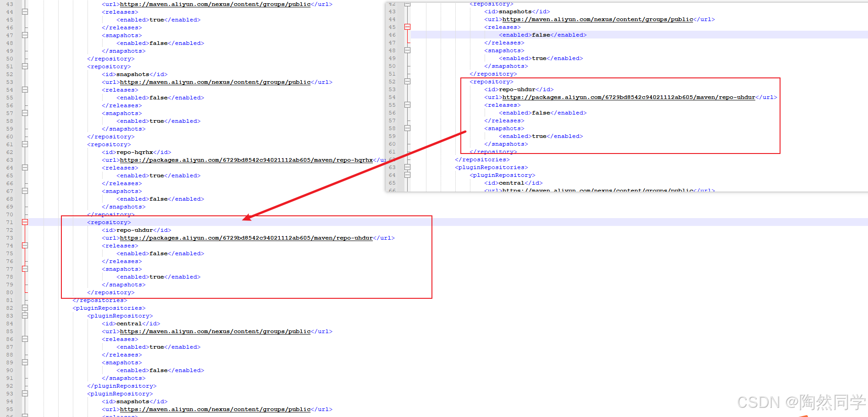Click the closing repository tag on line 80
The image size is (868, 417).
[x=111, y=292]
